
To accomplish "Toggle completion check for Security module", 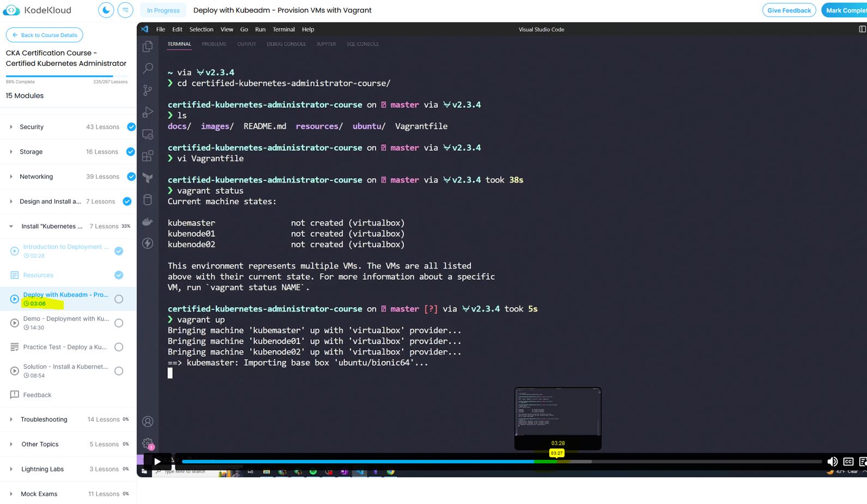I will coord(131,127).
